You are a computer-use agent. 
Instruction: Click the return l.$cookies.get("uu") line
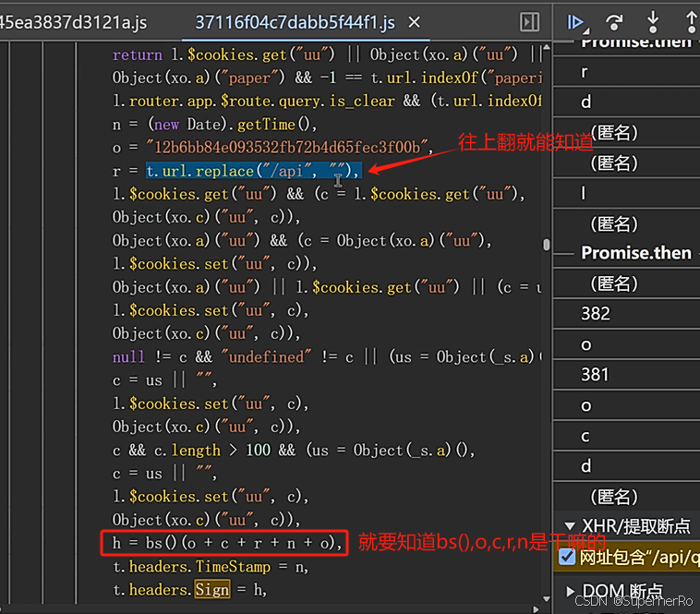pos(326,54)
